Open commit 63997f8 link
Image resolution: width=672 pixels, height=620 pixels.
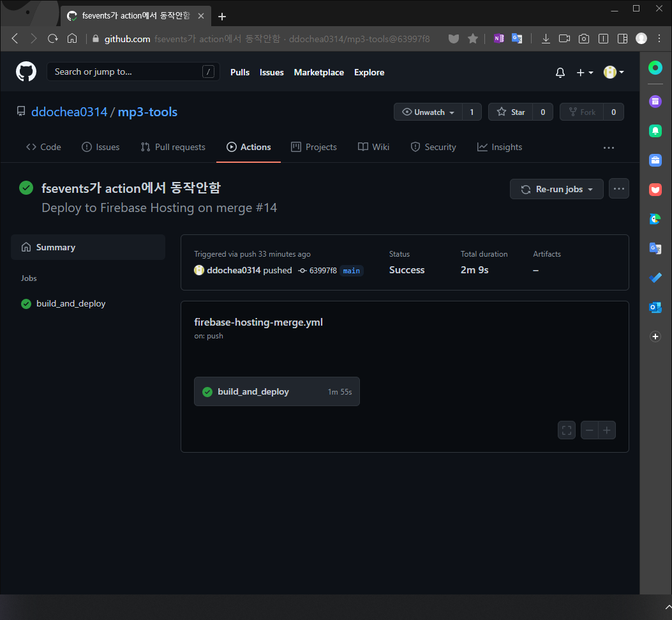tap(323, 271)
